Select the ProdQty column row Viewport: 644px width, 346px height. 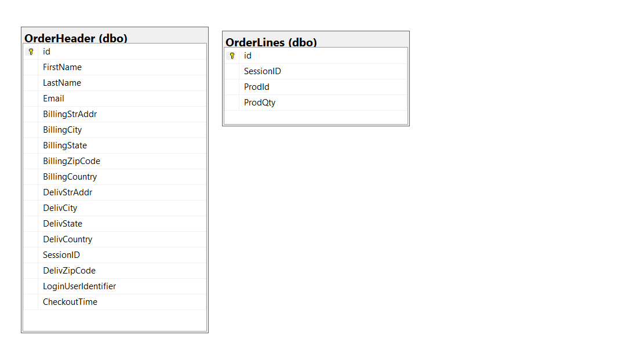pos(316,103)
